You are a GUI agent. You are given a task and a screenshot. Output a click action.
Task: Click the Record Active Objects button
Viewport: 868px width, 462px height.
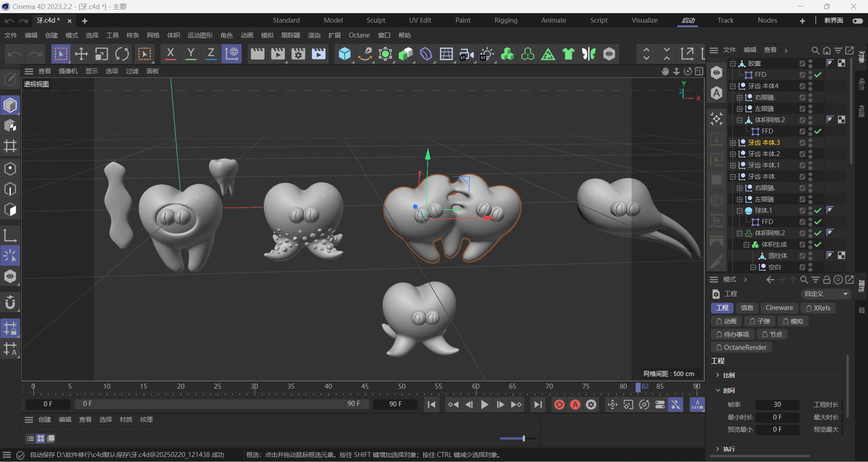559,405
